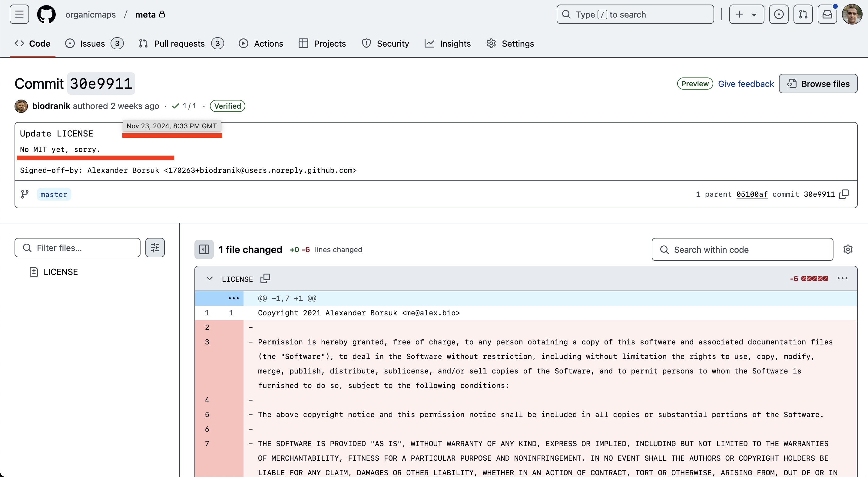Screen dimensions: 868x477
Task: Select deleted line number 3 in diff
Action: (x=207, y=342)
